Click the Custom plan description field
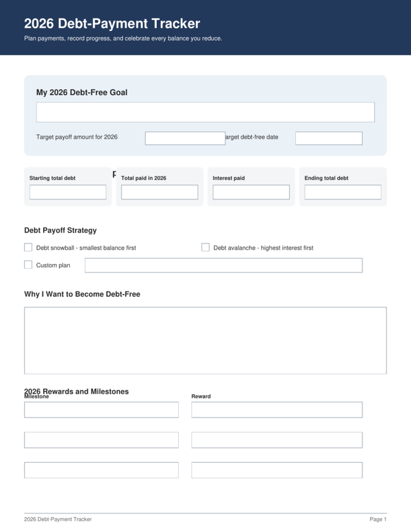This screenshot has height=532, width=411. tap(223, 265)
